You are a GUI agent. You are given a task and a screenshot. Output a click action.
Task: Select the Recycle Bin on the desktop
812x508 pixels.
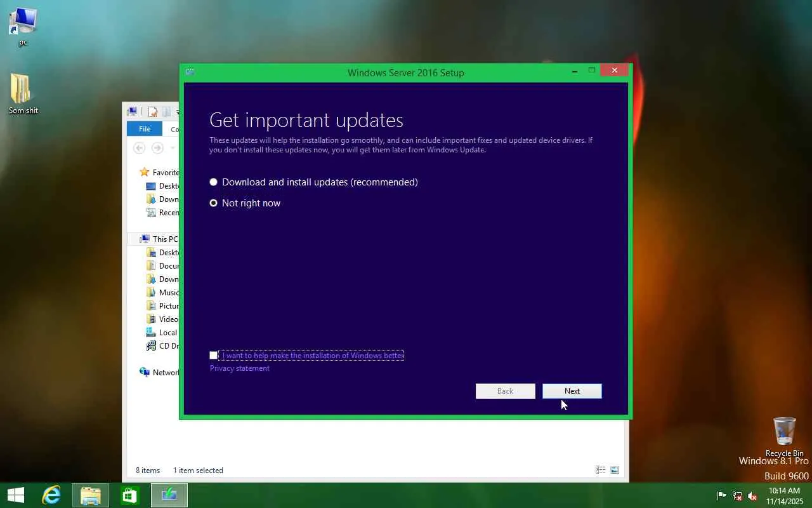[x=785, y=437]
